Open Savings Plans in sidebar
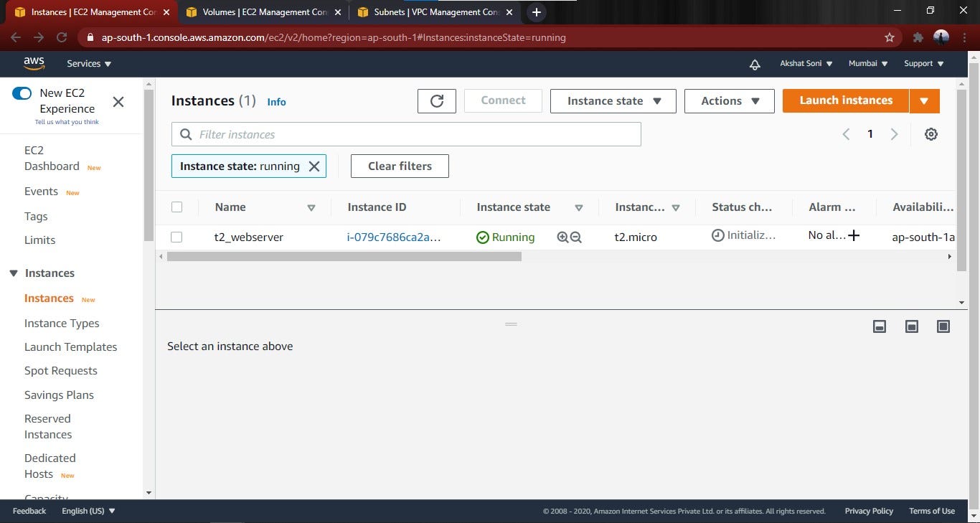980x523 pixels. pos(59,395)
